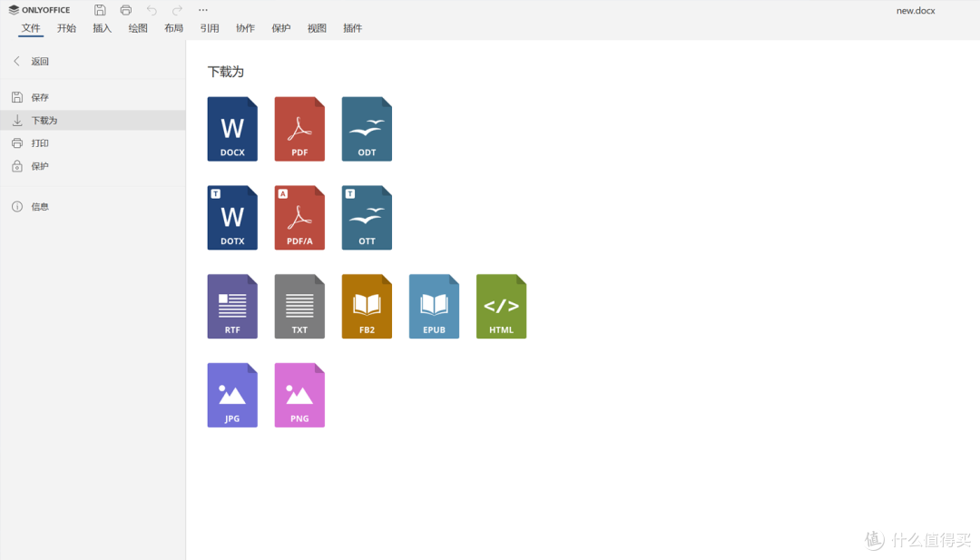Switch to the 协作 tab

coord(245,28)
